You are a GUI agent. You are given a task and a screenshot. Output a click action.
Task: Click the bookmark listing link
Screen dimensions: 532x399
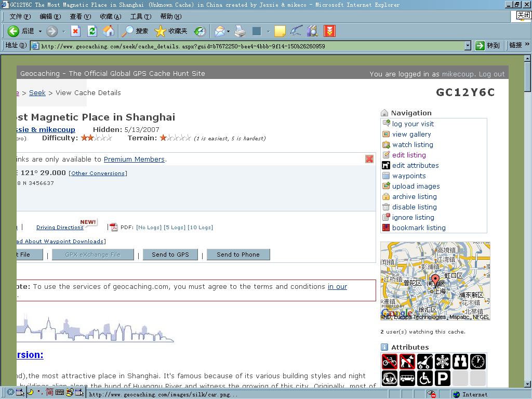(419, 228)
